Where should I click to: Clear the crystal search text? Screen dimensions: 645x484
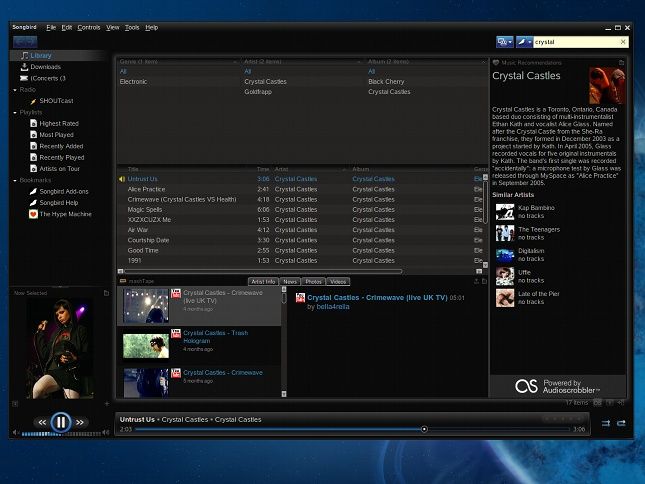[623, 42]
